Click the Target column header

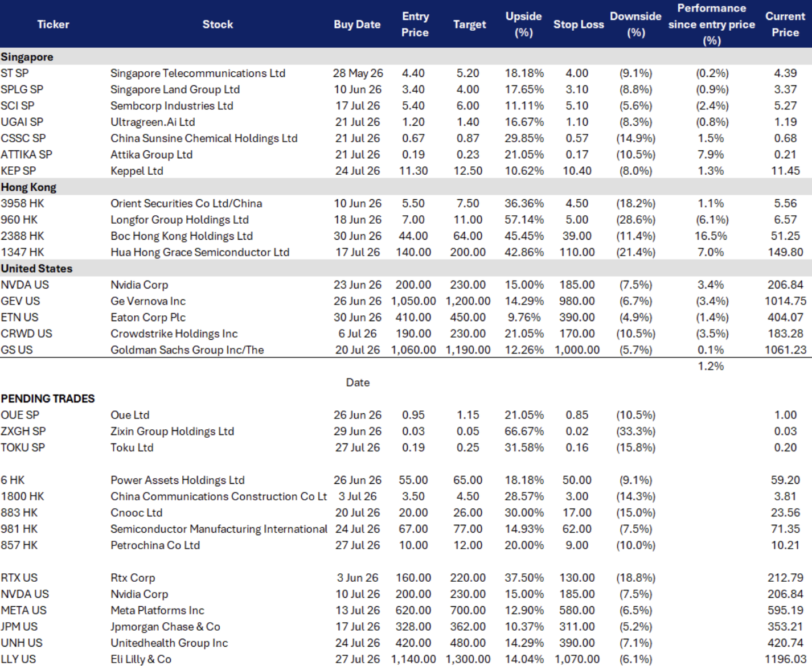coord(470,24)
